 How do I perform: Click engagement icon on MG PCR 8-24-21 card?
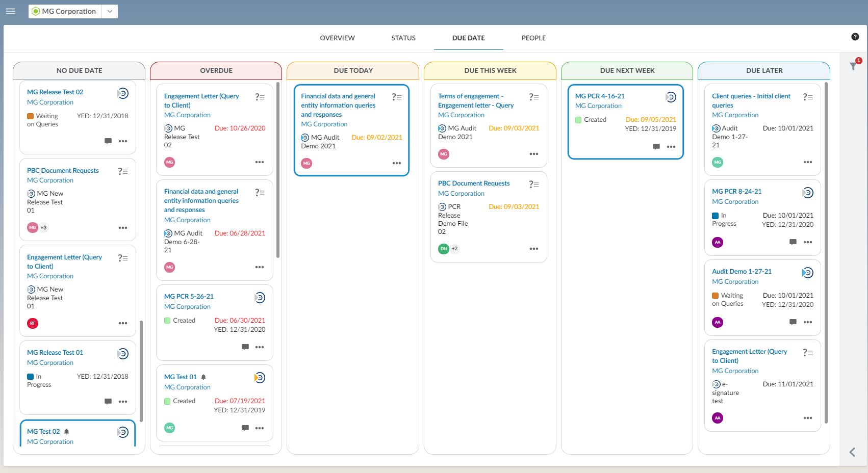808,193
